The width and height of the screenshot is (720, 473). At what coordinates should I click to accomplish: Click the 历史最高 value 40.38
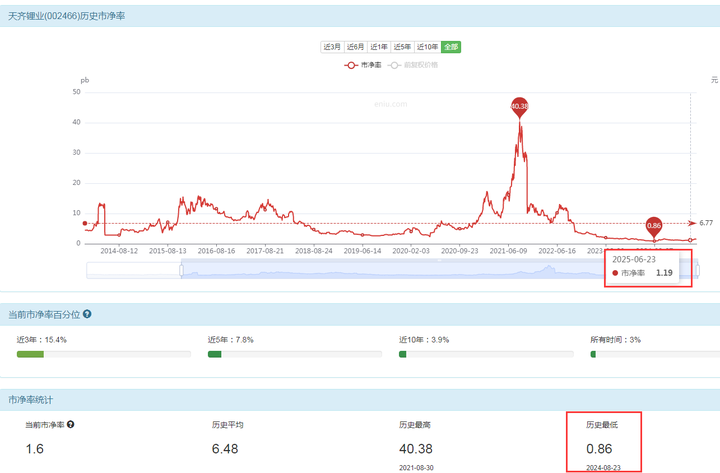[x=416, y=449]
